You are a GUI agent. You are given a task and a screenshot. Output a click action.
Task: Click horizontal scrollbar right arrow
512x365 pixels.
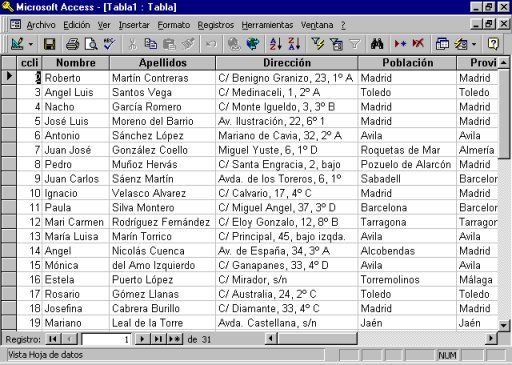[491, 339]
